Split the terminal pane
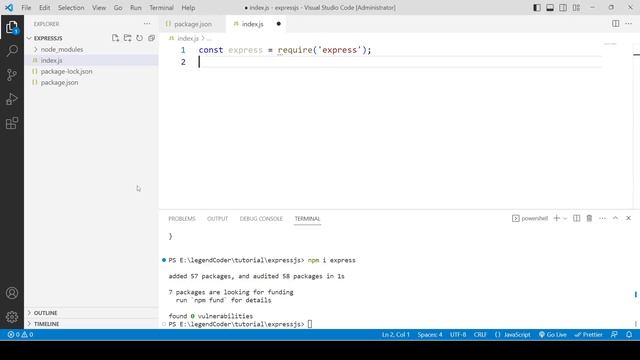The height and width of the screenshot is (360, 640). pyautogui.click(x=576, y=218)
